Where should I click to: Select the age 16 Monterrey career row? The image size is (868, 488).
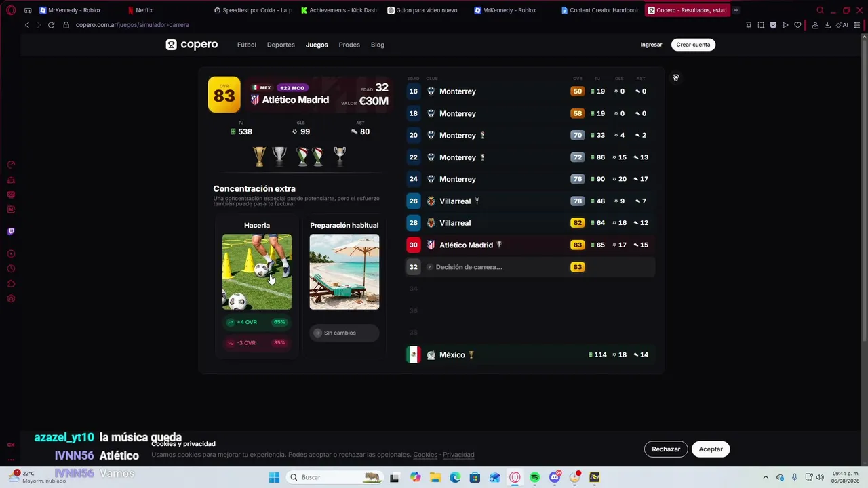click(530, 91)
